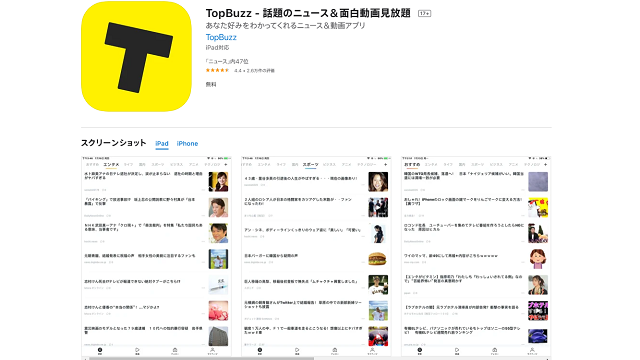The image size is (640, 360).
Task: Click the home icon in スポーツ screenshot
Action: tap(260, 351)
